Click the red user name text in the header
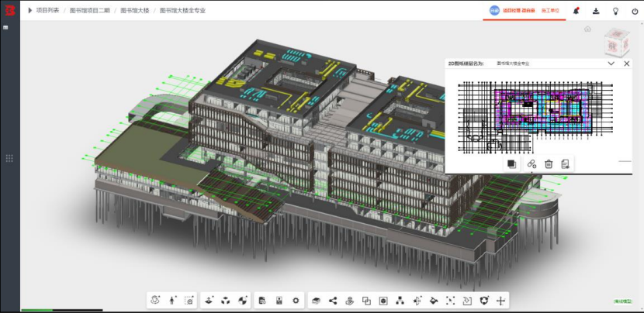The width and height of the screenshot is (644, 313). [x=518, y=11]
